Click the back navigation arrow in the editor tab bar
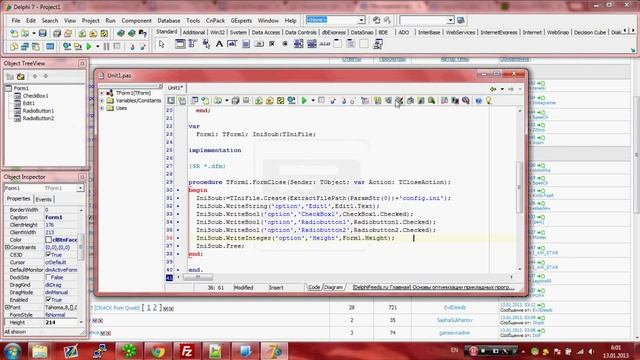640x360 pixels. coord(493,89)
